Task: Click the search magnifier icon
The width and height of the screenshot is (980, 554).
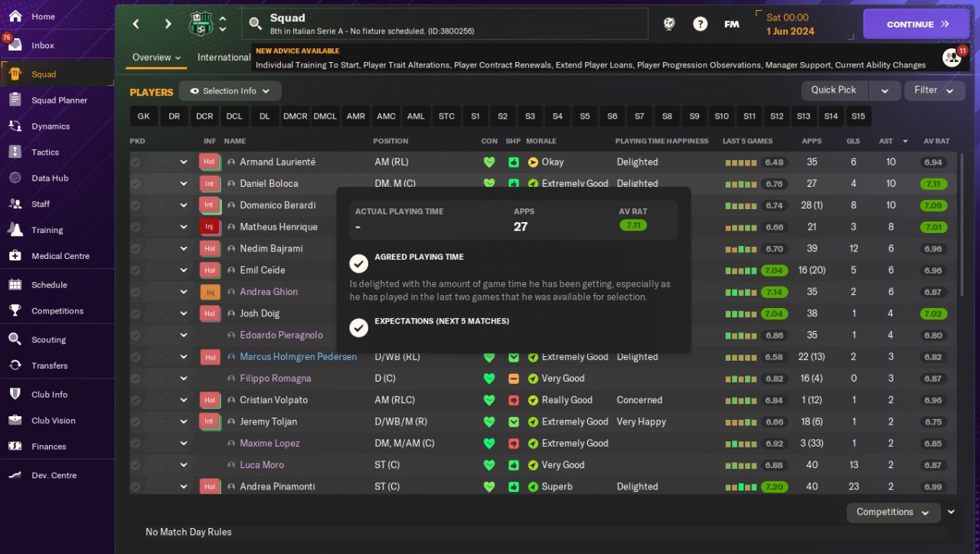Action: click(x=256, y=24)
